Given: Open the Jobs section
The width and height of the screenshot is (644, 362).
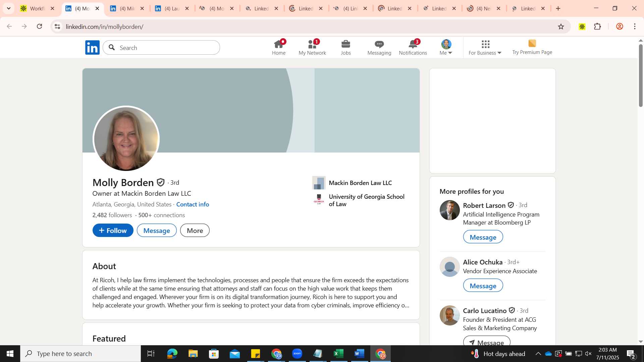Looking at the screenshot, I should [x=346, y=48].
